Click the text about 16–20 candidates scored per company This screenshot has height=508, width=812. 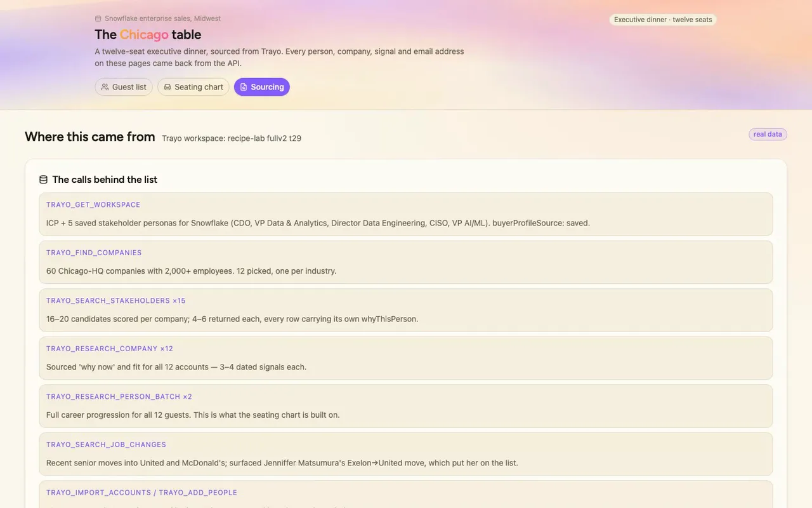coord(232,319)
